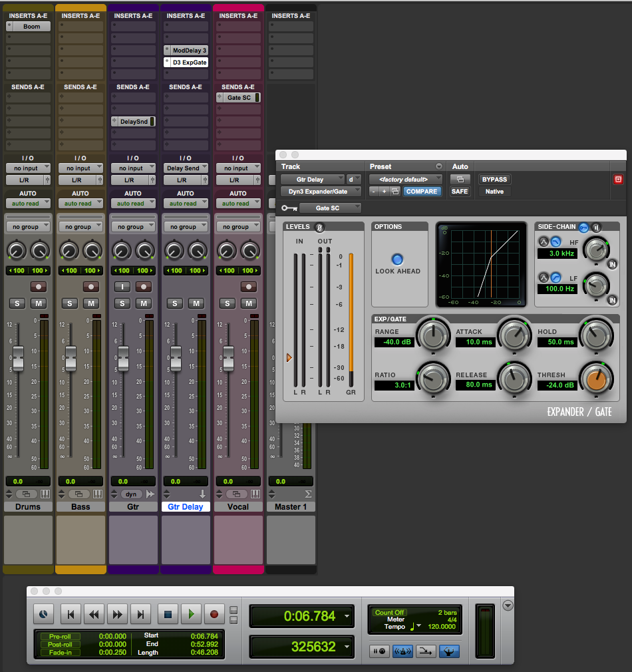Open the factory default preset dropdown
Image resolution: width=632 pixels, height=672 pixels.
[x=405, y=178]
